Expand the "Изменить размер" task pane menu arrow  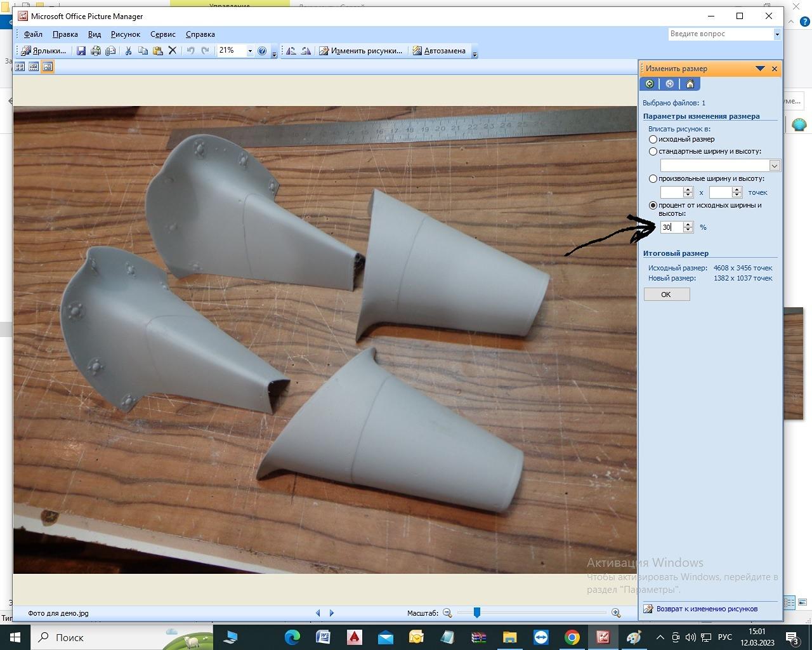(x=760, y=69)
